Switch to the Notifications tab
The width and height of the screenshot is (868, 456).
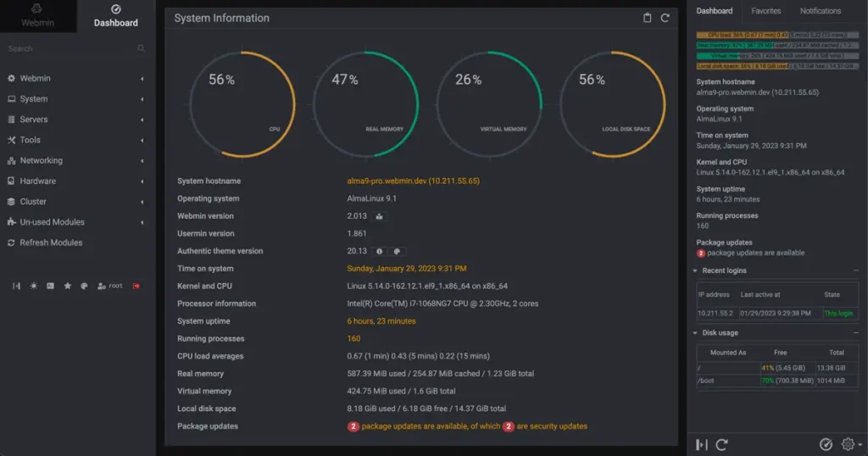(x=820, y=10)
